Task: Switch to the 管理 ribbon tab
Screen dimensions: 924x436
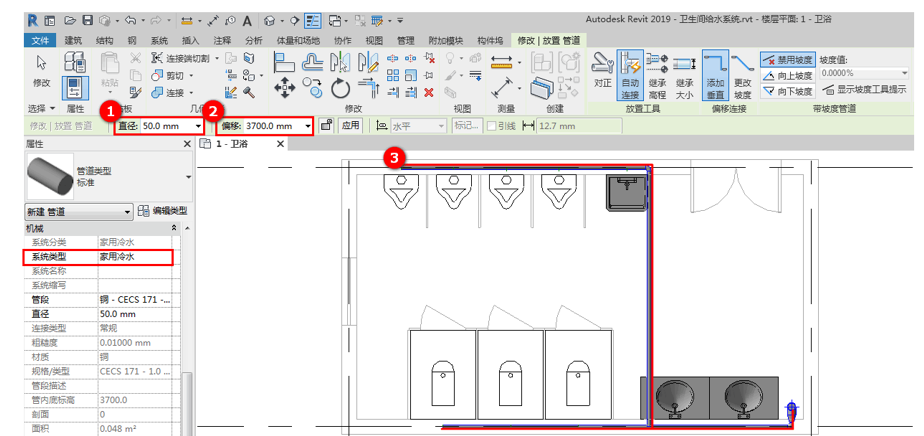Action: pos(405,41)
